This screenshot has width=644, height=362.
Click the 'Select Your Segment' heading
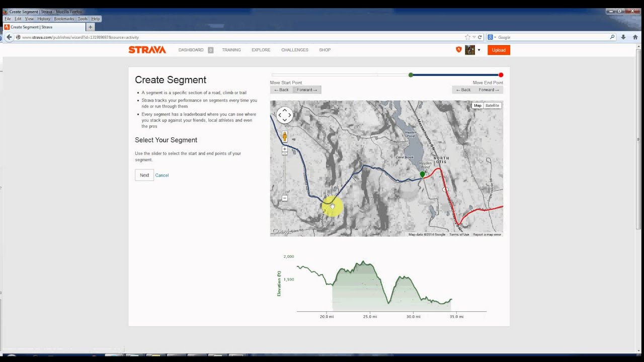(166, 140)
